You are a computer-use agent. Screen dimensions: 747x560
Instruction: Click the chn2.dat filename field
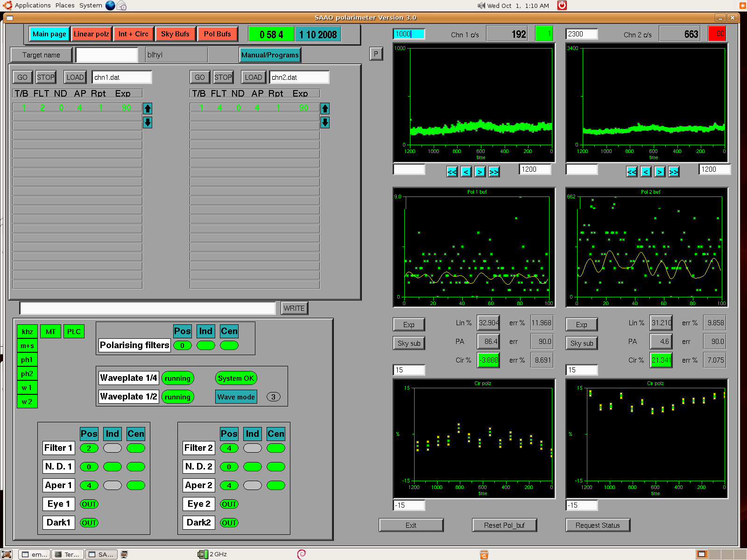click(299, 77)
